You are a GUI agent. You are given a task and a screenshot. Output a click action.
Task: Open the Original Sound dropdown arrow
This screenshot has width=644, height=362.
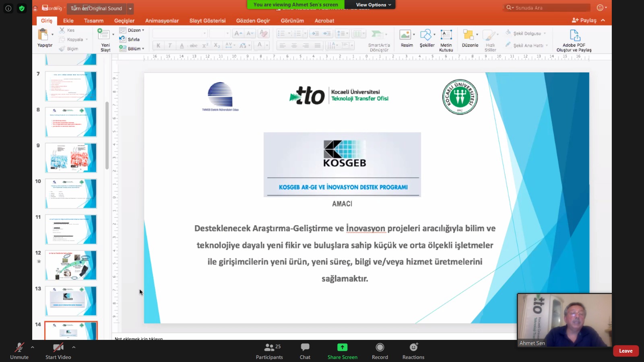(x=130, y=8)
